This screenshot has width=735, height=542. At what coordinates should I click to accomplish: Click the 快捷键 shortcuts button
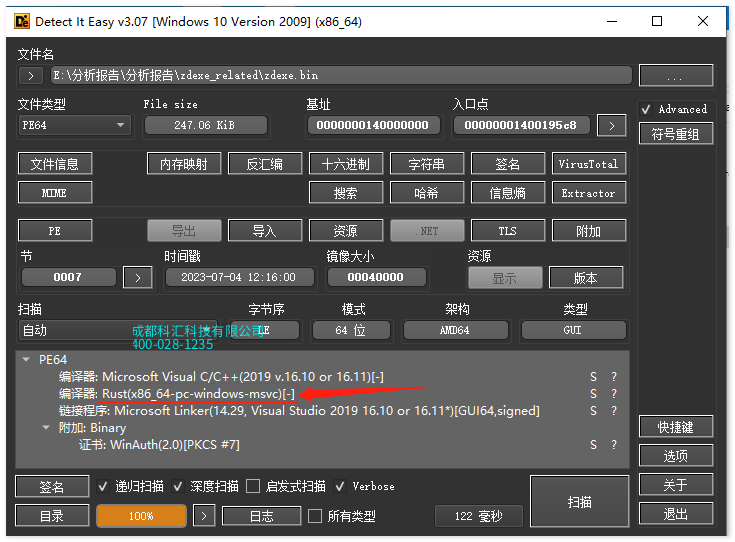tap(675, 427)
